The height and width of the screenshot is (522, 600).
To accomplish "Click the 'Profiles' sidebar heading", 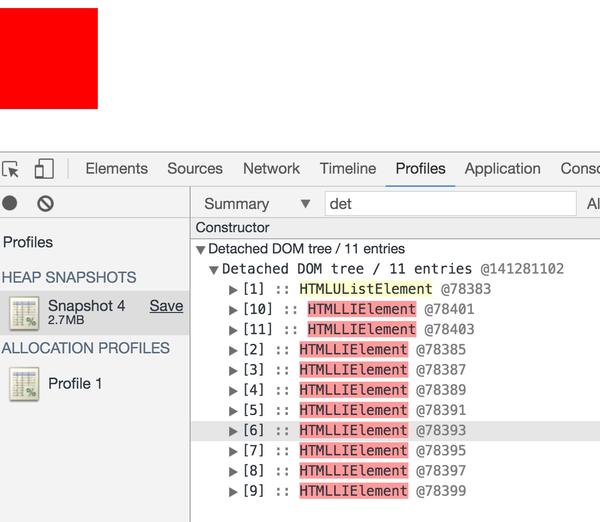I will (28, 242).
